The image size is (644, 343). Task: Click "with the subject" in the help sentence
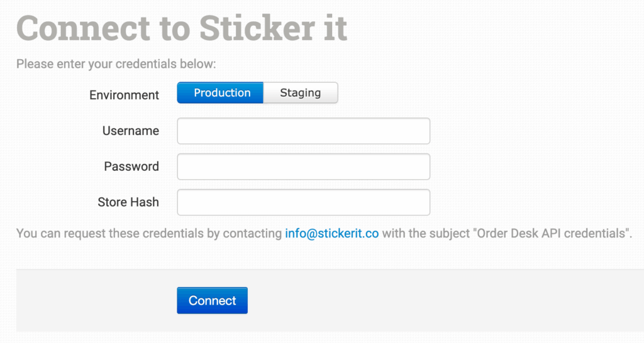click(425, 233)
